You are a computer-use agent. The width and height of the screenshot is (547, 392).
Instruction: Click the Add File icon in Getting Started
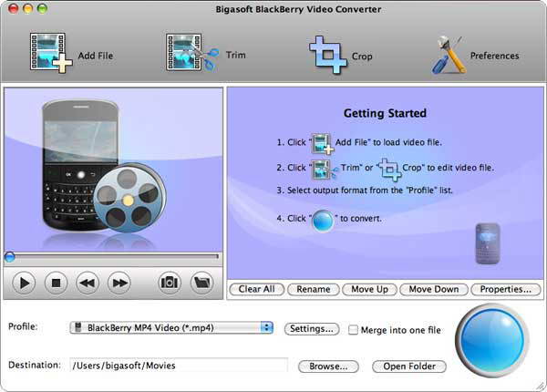322,143
